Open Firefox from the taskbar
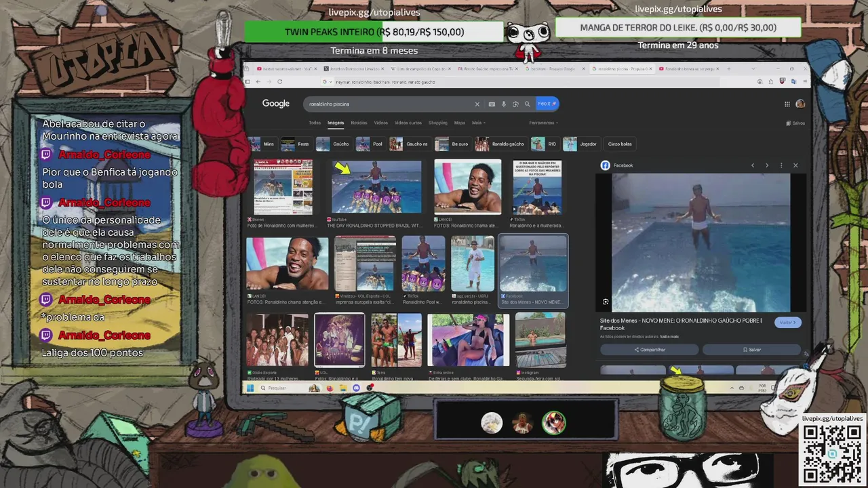868x488 pixels. pos(330,388)
